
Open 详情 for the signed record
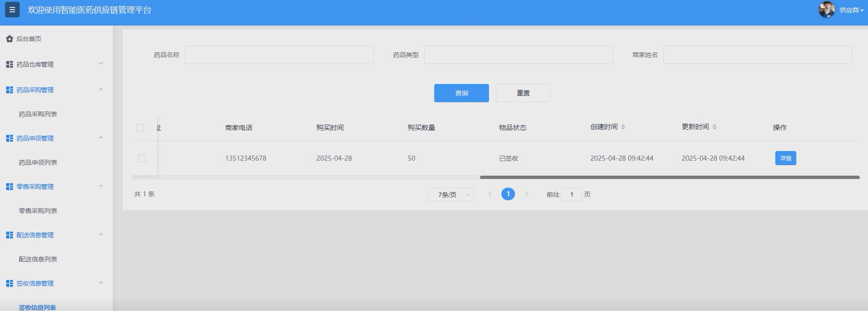tap(786, 158)
